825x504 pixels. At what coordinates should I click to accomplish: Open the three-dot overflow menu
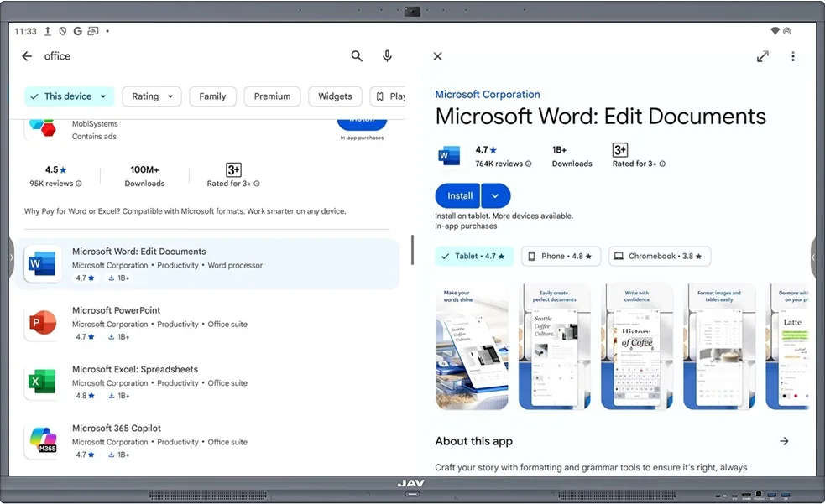point(792,56)
